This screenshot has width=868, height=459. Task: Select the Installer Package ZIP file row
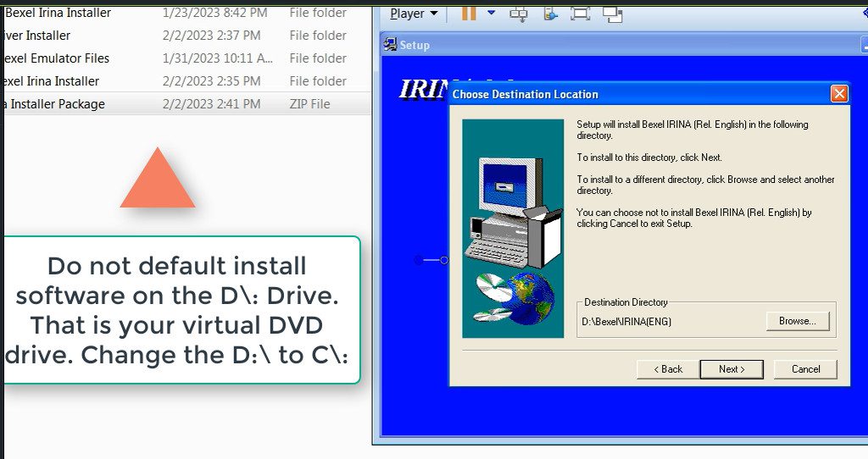pos(186,104)
